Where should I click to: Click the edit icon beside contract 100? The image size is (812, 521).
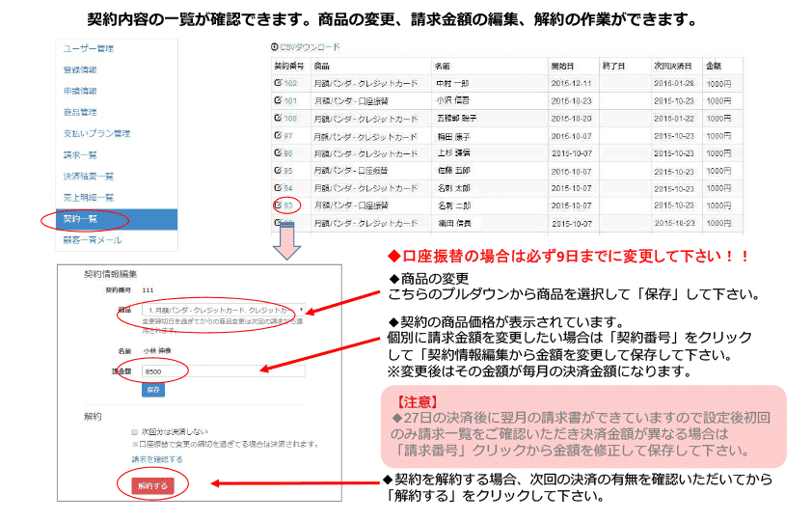pyautogui.click(x=278, y=118)
